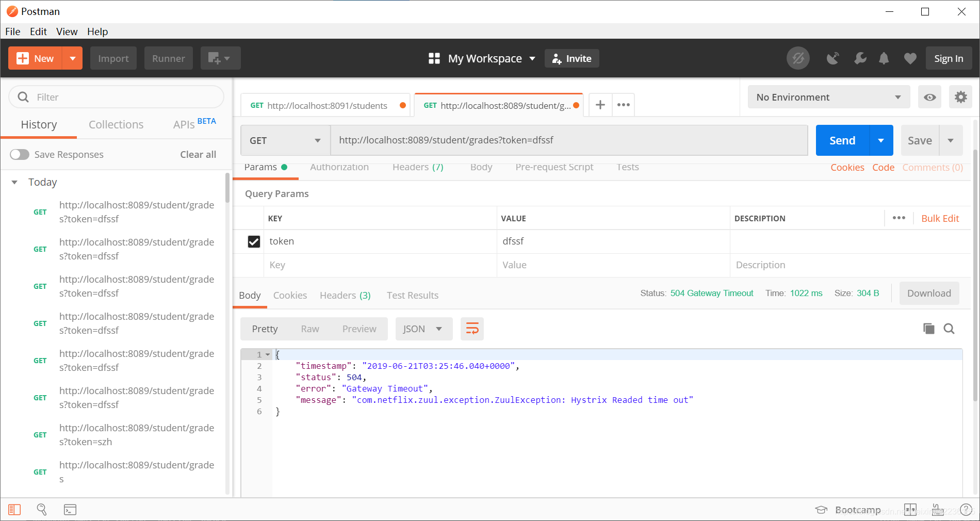The height and width of the screenshot is (521, 980).
Task: Click the Code link
Action: [x=883, y=168]
